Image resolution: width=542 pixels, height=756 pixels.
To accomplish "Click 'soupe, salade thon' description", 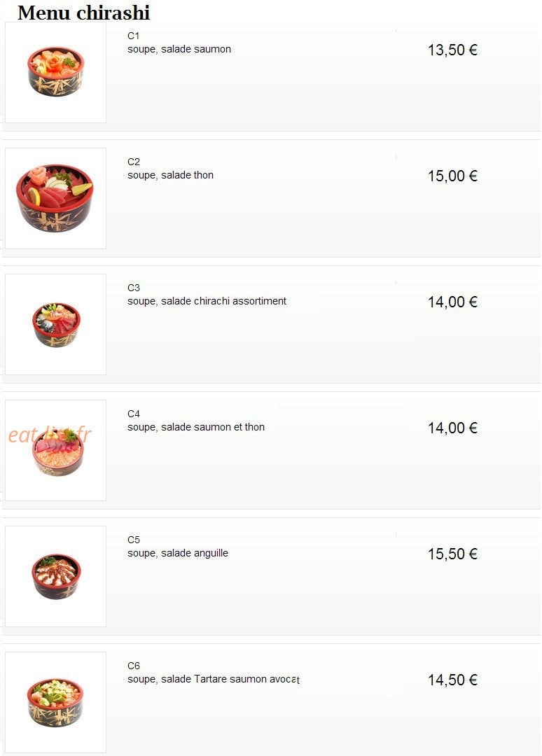I will 170,175.
